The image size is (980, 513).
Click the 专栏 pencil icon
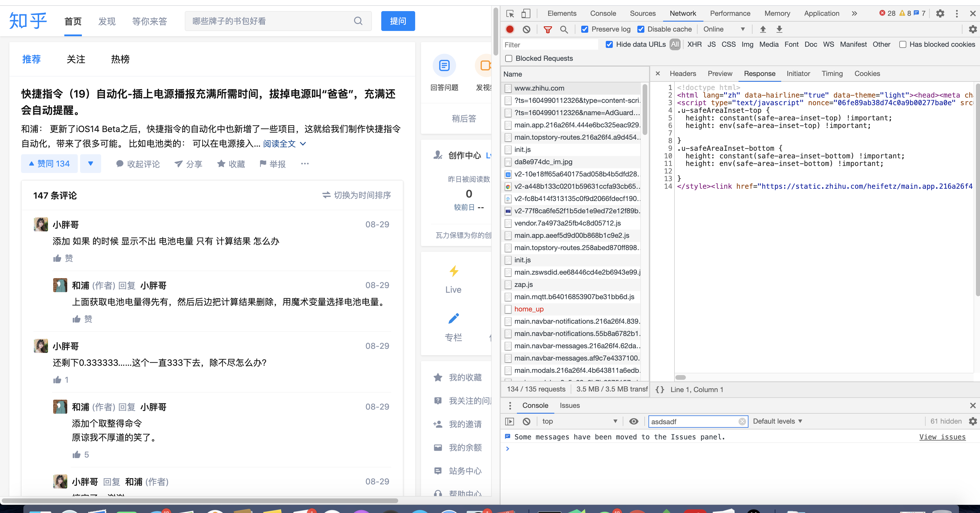pyautogui.click(x=453, y=318)
